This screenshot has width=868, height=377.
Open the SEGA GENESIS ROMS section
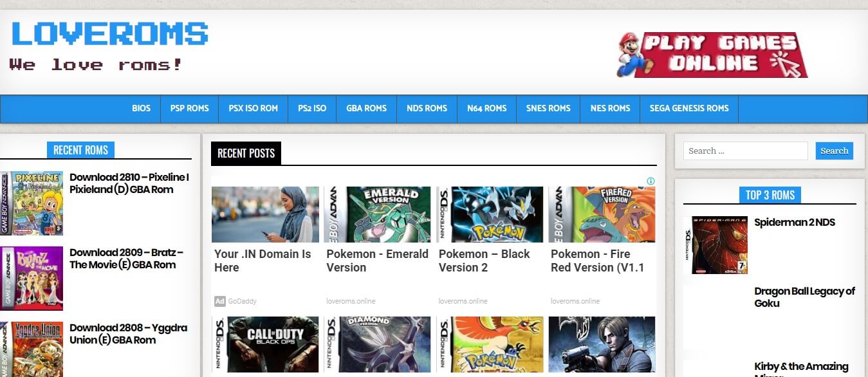coord(688,108)
